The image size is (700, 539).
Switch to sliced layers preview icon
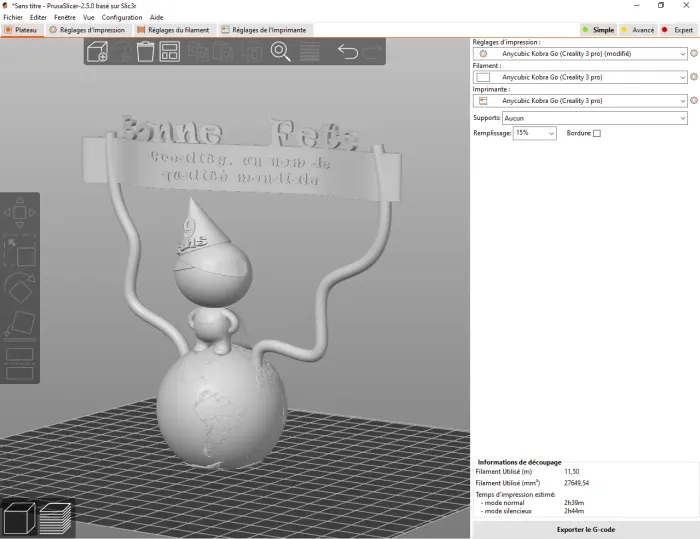(x=55, y=518)
